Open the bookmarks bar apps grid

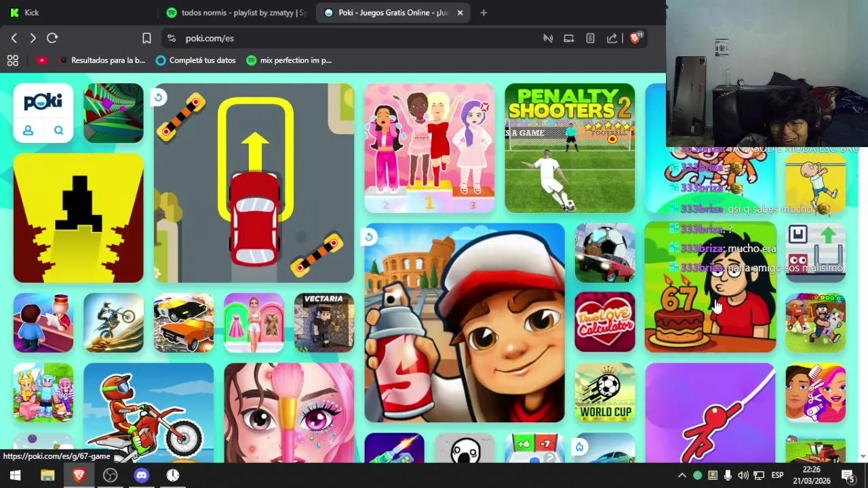point(12,60)
